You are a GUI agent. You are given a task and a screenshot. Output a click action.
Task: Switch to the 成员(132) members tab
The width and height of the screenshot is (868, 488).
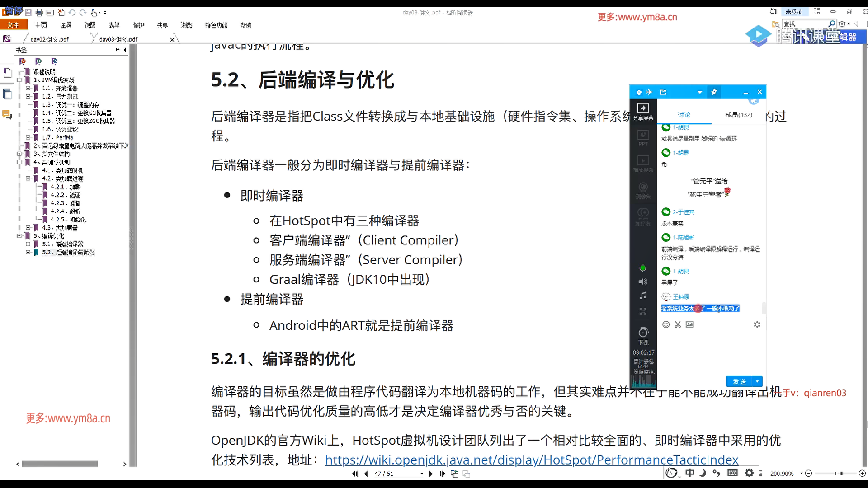pos(738,115)
